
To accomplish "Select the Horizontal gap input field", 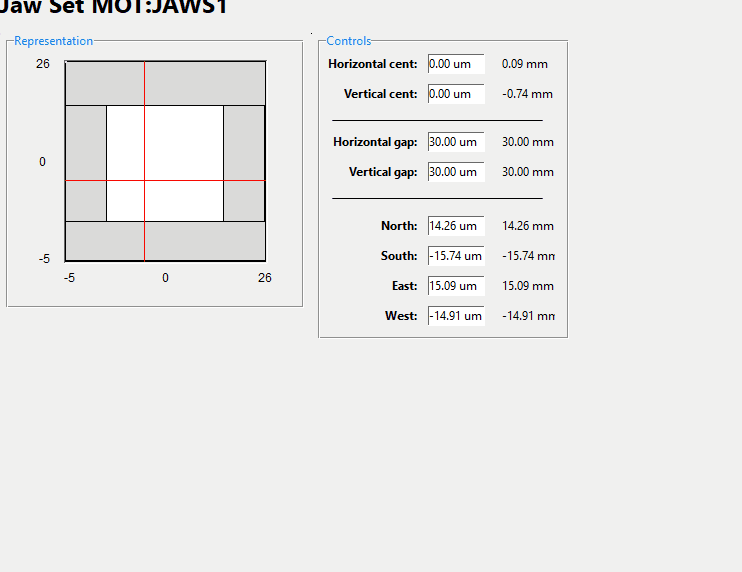I will pyautogui.click(x=456, y=142).
